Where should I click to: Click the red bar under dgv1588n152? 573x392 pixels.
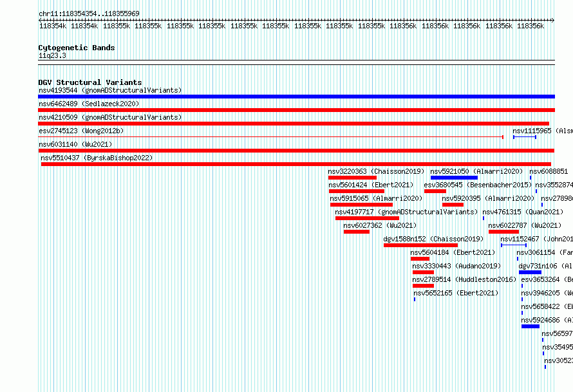(x=420, y=245)
